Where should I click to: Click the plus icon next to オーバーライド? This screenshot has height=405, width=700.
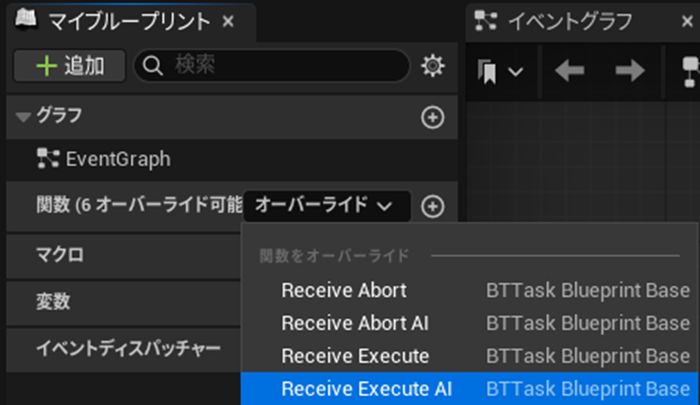coord(432,206)
